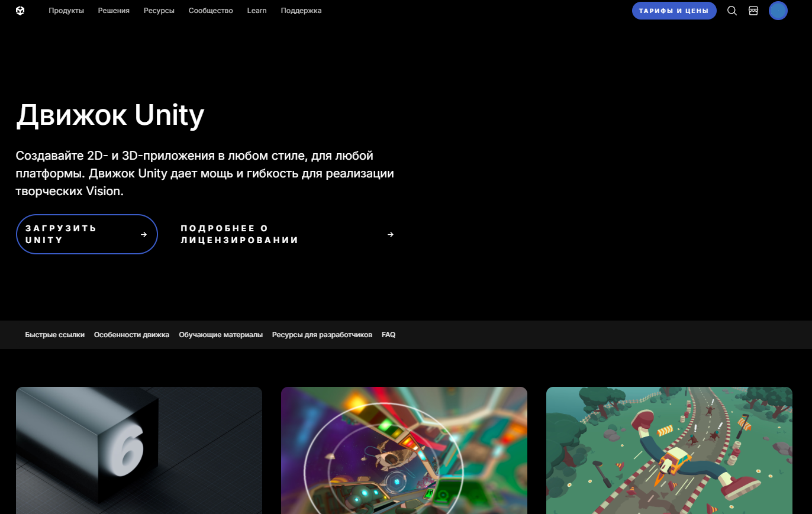The height and width of the screenshot is (514, 812).
Task: Jump to Обучающие материалы section
Action: [x=221, y=335]
